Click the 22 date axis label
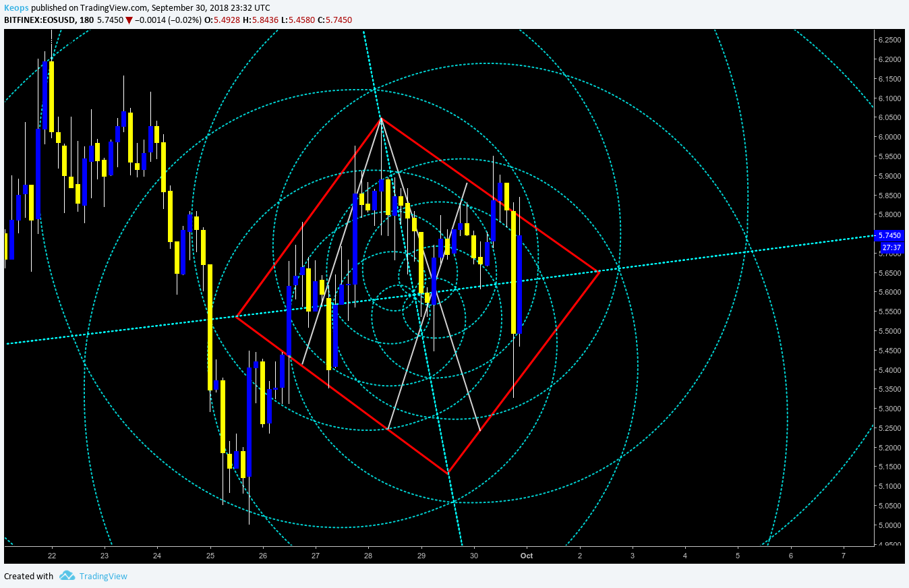909x588 pixels. (x=52, y=556)
